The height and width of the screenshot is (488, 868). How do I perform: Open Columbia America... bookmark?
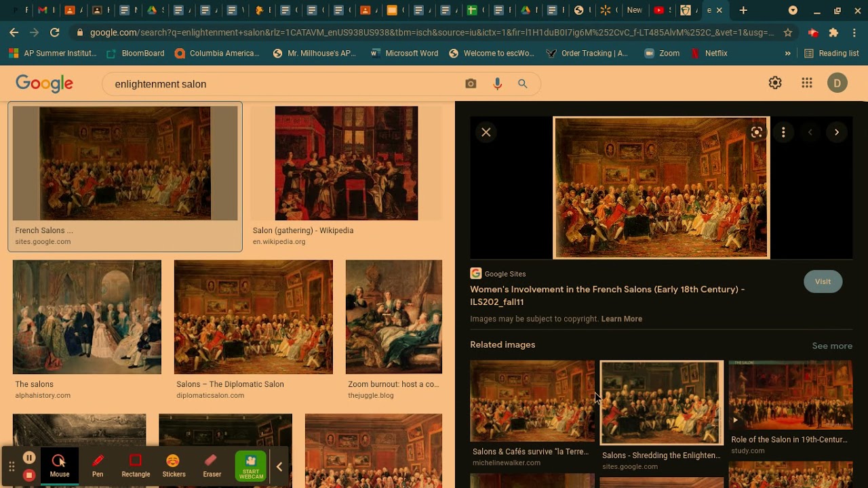click(x=217, y=53)
